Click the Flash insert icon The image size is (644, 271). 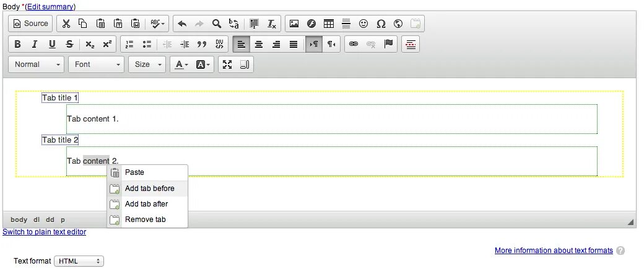311,24
